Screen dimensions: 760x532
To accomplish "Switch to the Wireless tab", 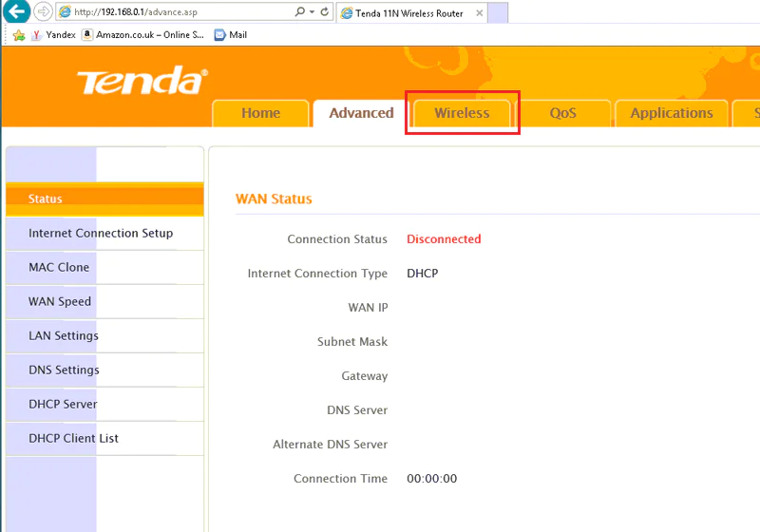I will pos(462,113).
